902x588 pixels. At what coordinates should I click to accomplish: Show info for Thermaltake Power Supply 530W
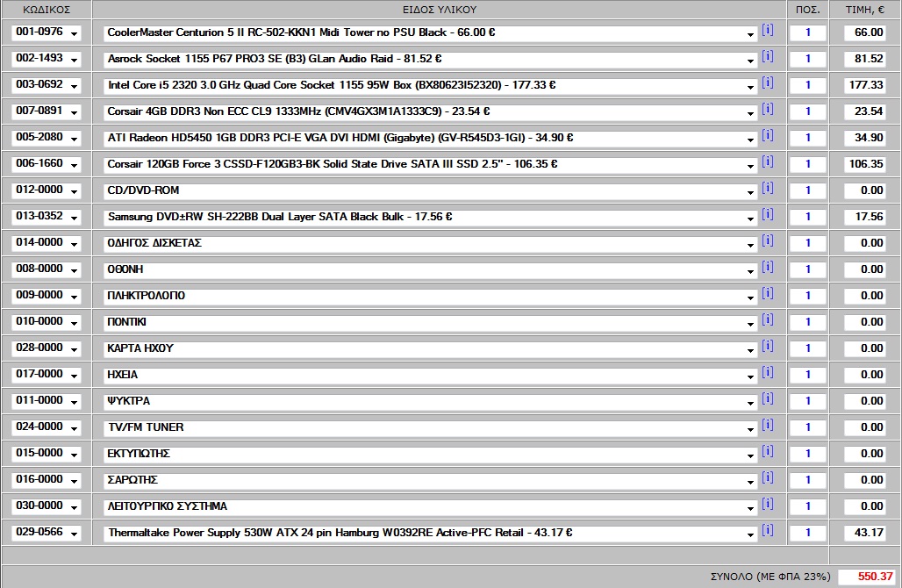[x=768, y=530]
